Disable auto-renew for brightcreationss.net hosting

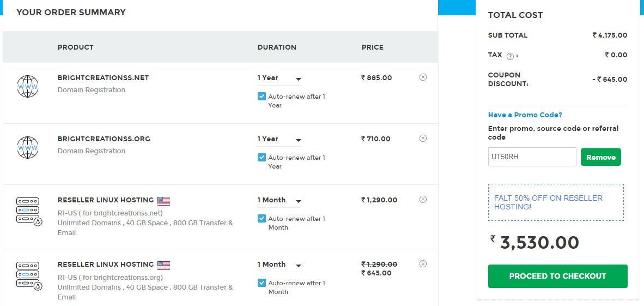(x=262, y=219)
